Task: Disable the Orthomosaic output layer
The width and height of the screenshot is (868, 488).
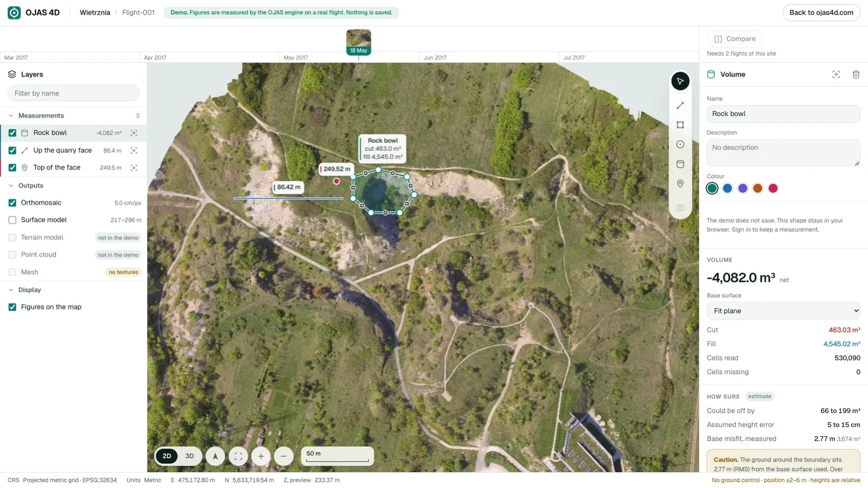Action: 12,203
